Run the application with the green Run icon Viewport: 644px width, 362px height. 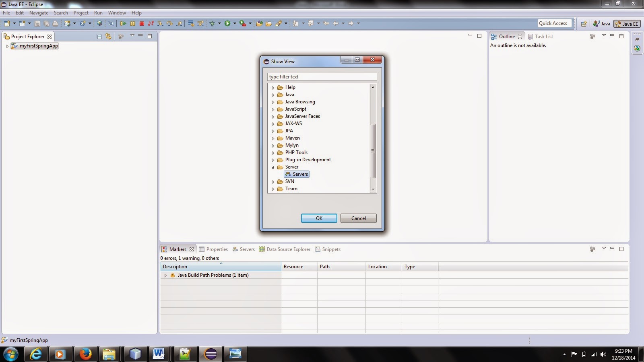pos(227,23)
